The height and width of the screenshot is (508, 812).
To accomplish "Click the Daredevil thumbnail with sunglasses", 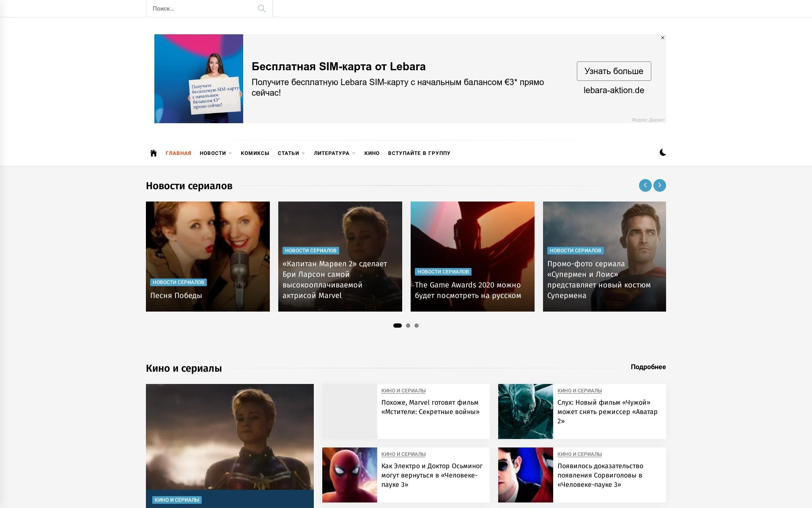I will 526,475.
